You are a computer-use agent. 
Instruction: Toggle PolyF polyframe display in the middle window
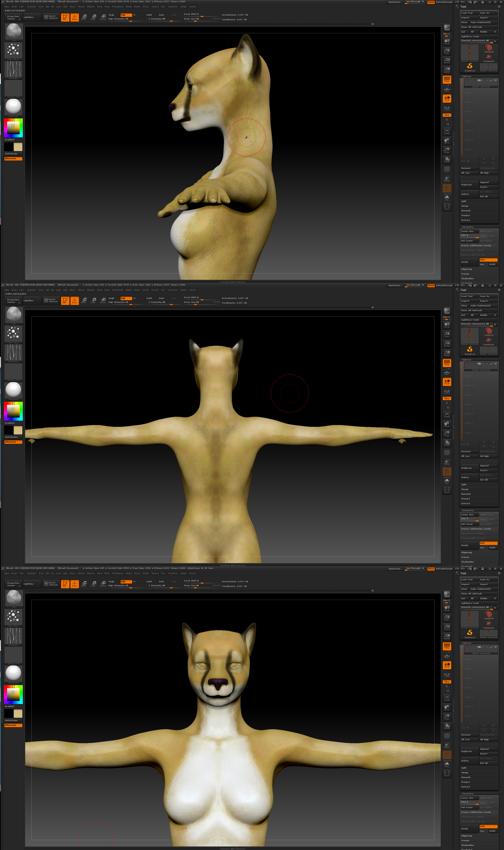pyautogui.click(x=447, y=452)
